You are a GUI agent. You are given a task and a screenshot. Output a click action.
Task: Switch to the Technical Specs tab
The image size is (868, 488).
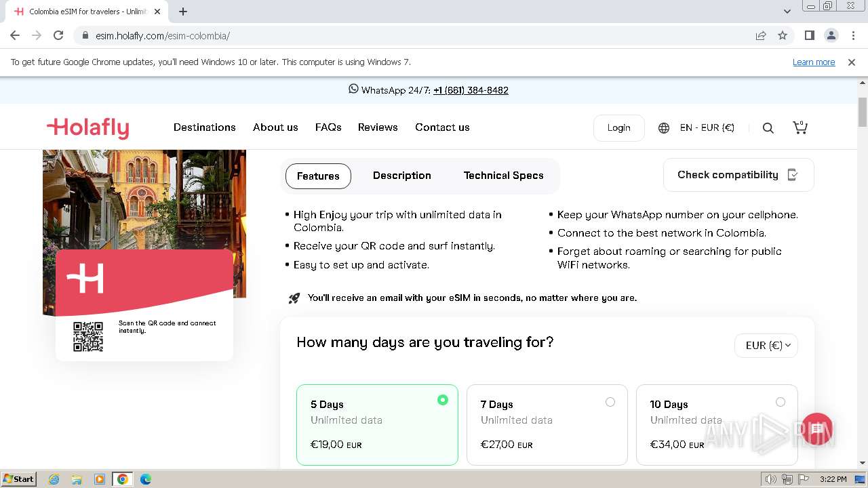(x=504, y=176)
